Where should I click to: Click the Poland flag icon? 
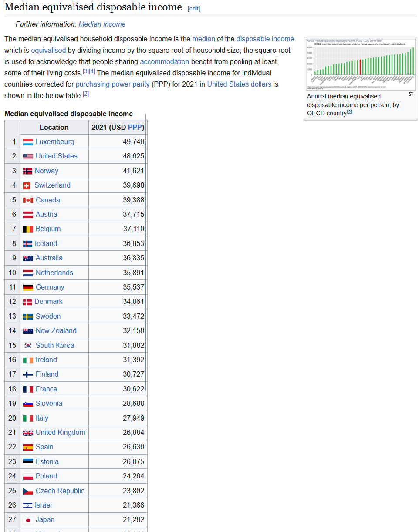pyautogui.click(x=28, y=477)
